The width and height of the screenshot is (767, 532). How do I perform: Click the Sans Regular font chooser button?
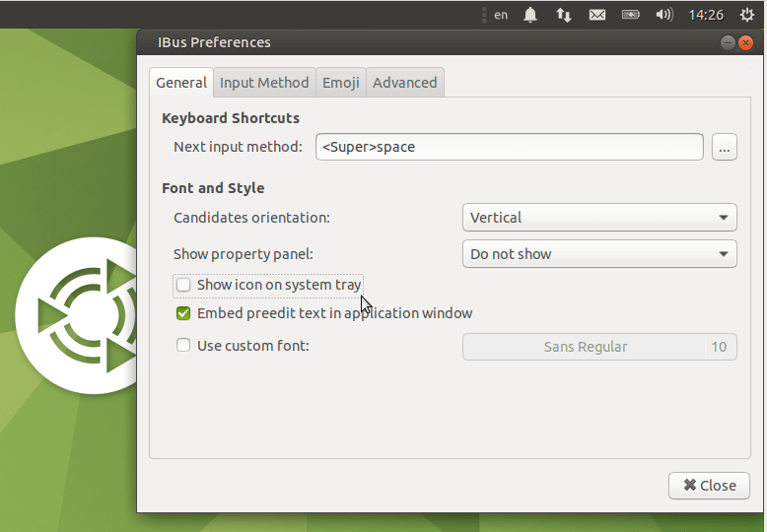click(x=599, y=347)
